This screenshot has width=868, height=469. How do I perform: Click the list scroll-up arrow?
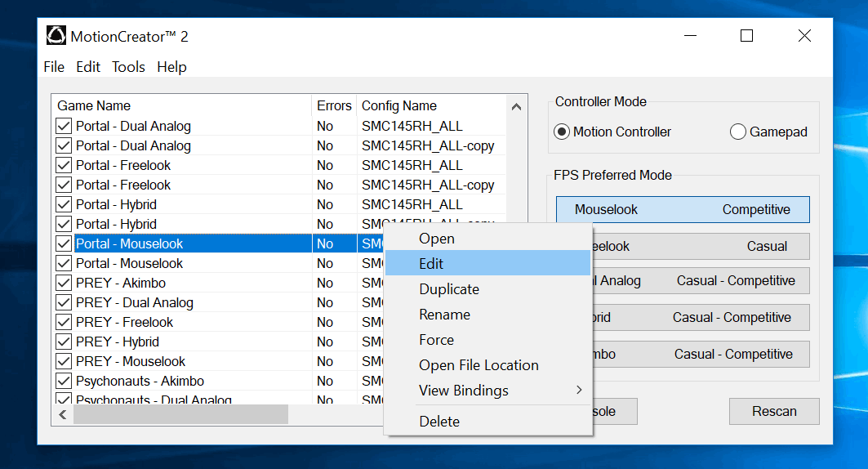(x=517, y=107)
